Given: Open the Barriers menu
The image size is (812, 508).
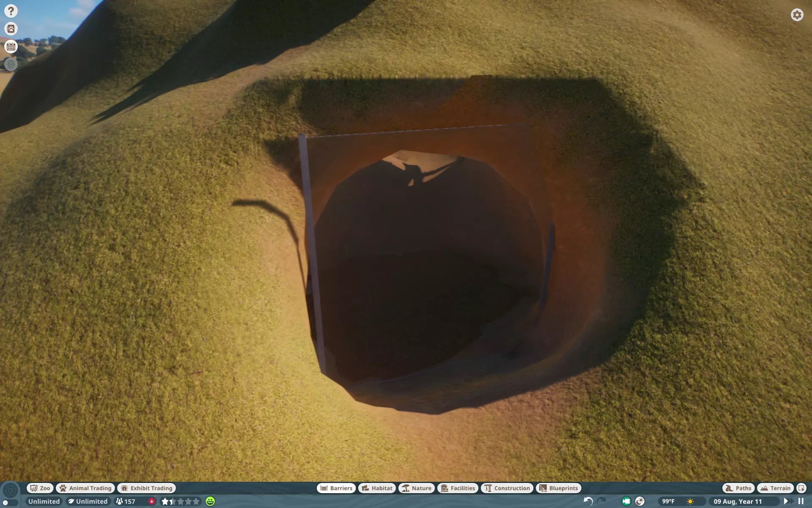Looking at the screenshot, I should pos(336,488).
